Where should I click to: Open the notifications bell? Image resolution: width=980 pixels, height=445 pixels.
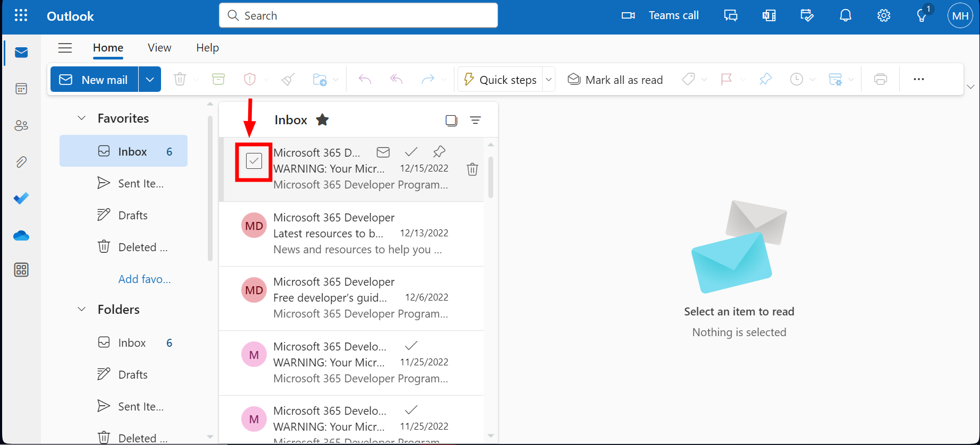(845, 16)
